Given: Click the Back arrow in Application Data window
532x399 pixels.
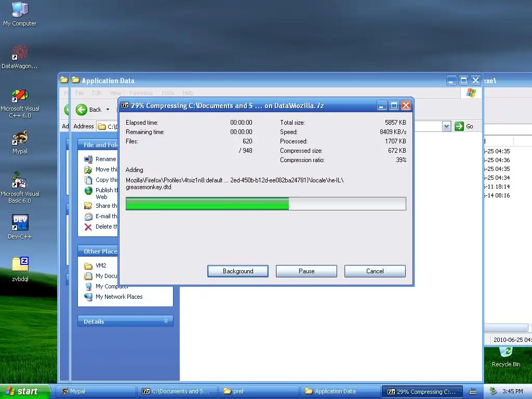Looking at the screenshot, I should pyautogui.click(x=82, y=110).
